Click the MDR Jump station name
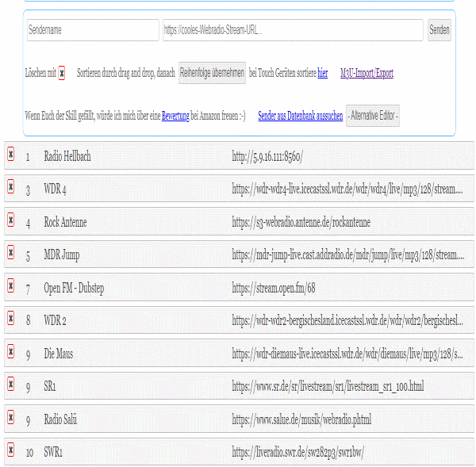The image size is (476, 467). tap(62, 255)
